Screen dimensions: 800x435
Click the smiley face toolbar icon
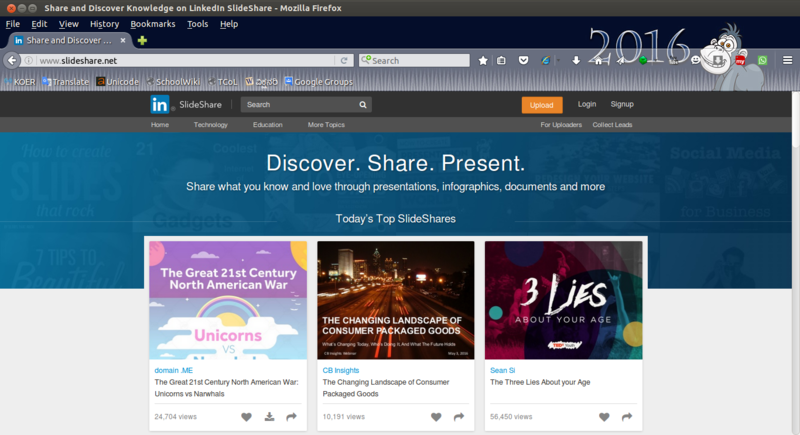[695, 60]
